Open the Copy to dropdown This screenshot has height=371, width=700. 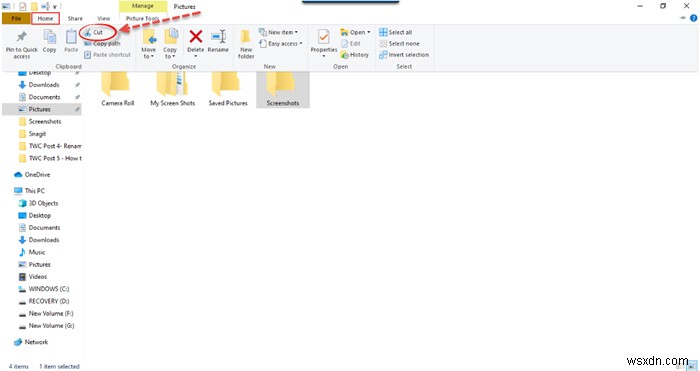pos(170,44)
